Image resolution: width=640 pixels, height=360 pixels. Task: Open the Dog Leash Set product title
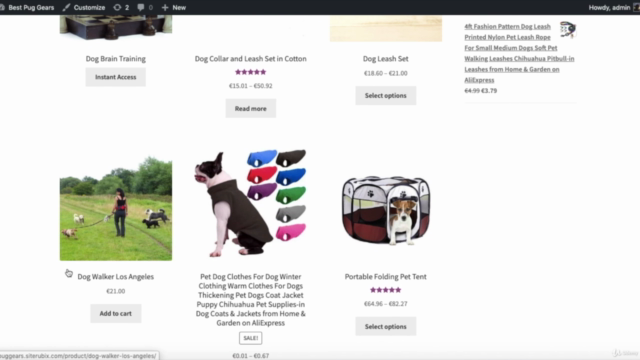pos(386,59)
